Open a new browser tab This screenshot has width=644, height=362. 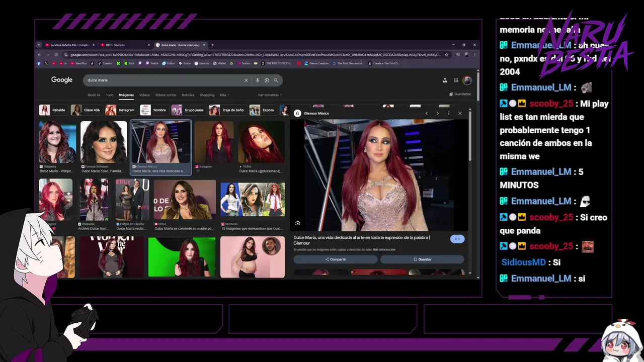[212, 45]
